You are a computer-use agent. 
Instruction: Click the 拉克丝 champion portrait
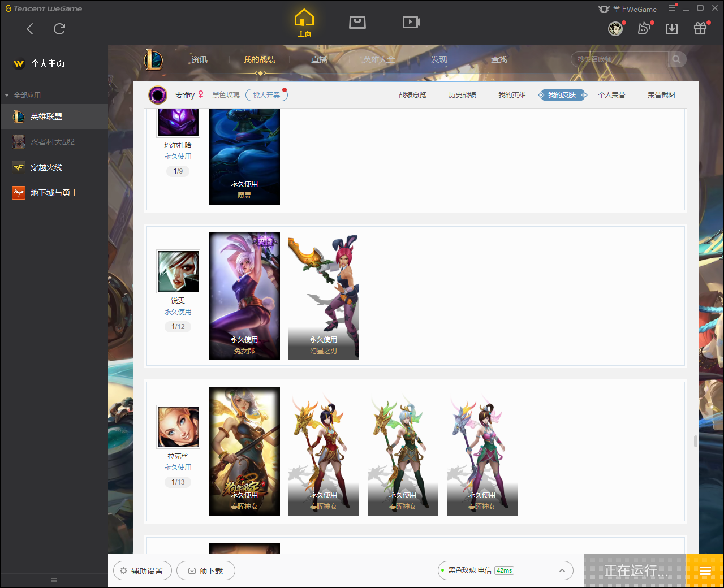point(178,427)
